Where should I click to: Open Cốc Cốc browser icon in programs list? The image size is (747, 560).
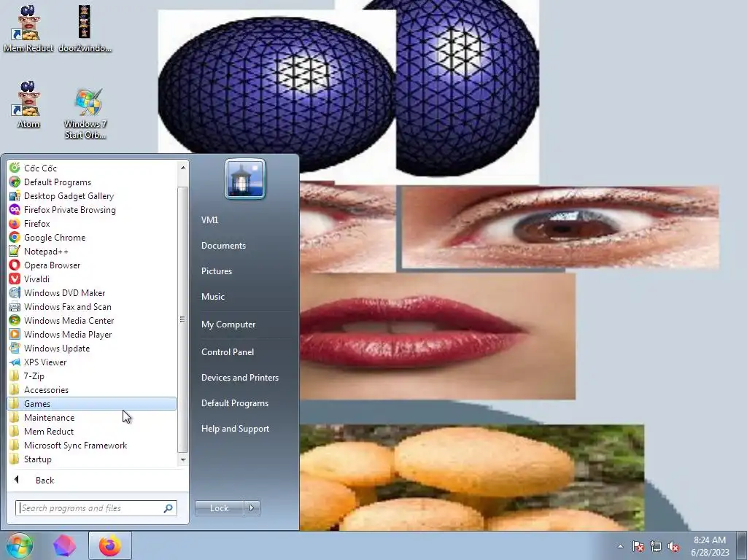(15, 168)
